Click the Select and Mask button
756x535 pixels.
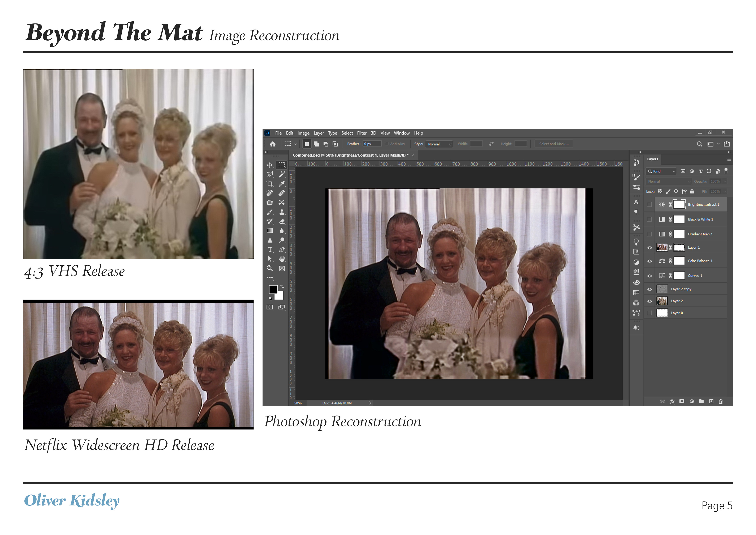point(553,144)
